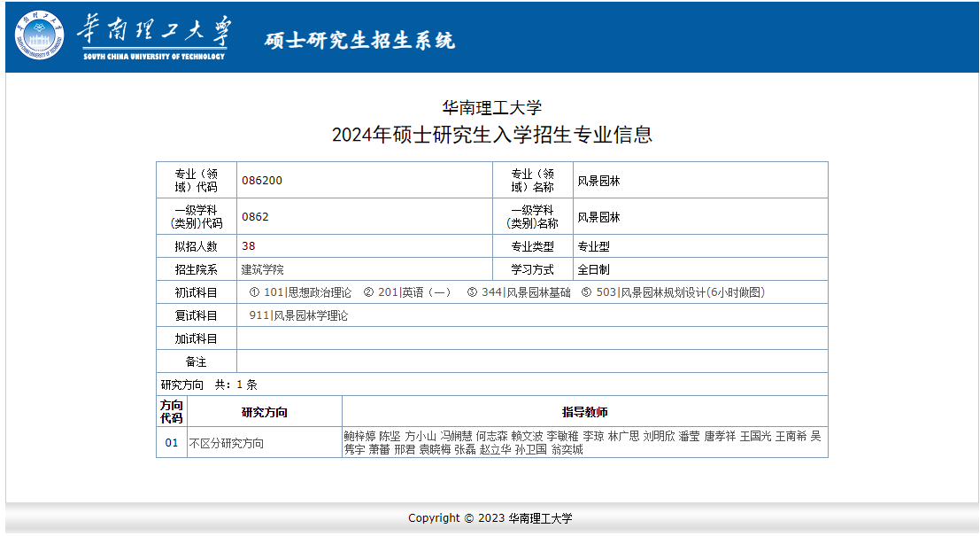Screen dimensions: 980x536
Task: Click direction code 01 cell
Action: point(171,442)
